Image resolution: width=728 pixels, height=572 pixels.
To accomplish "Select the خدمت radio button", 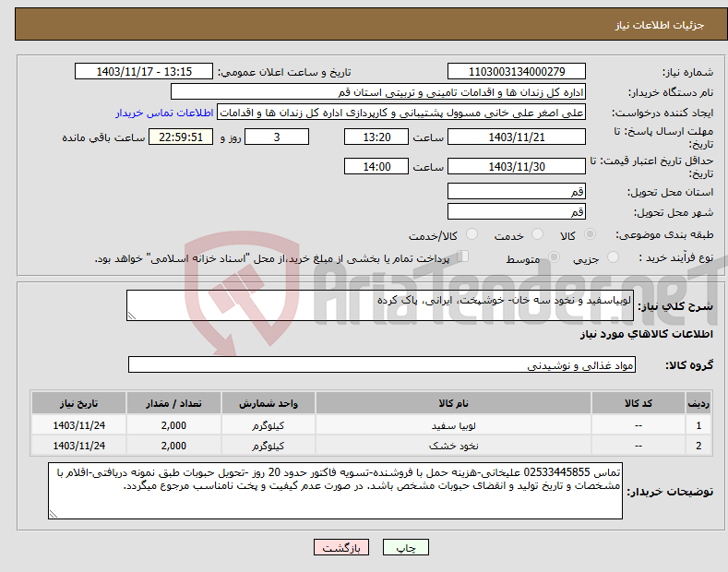I will coord(537,234).
